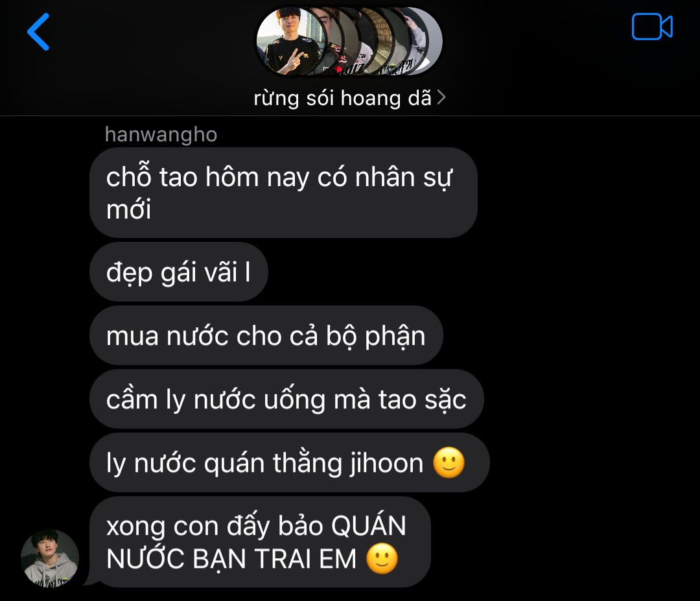
Task: Select the message "chỗ tao hôm nay có nhân sự mới"
Action: click(x=283, y=193)
